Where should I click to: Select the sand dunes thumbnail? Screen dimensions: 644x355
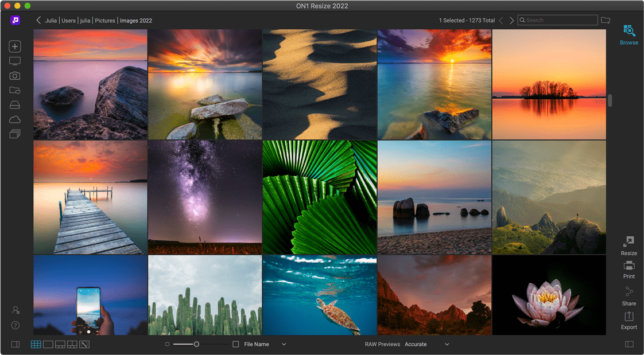coord(320,84)
